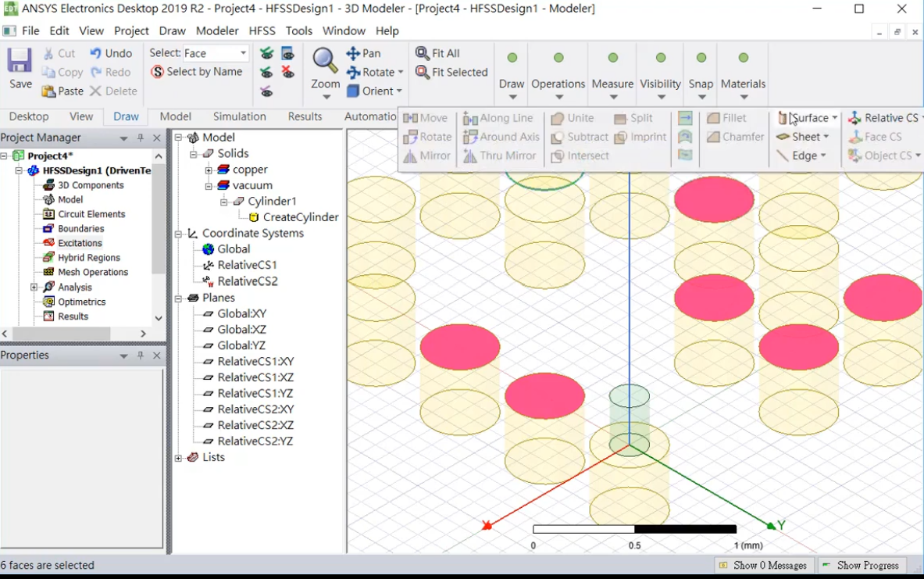This screenshot has width=924, height=579.
Task: Click the Chamfer edge icon
Action: click(713, 137)
